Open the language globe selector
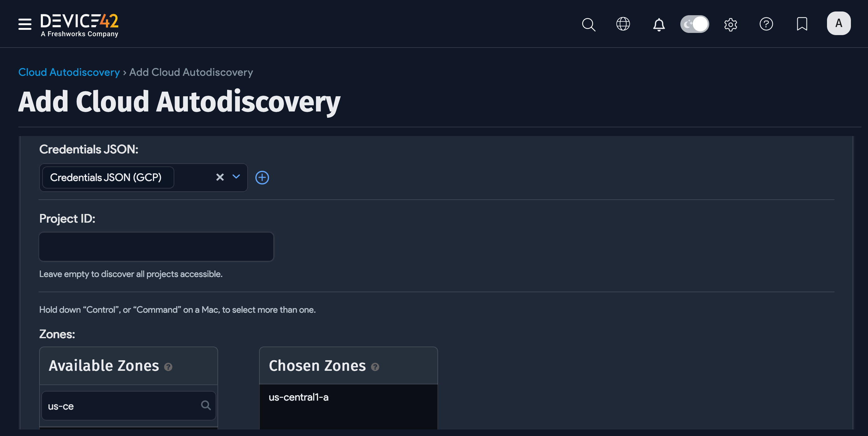Viewport: 868px width, 436px height. (x=623, y=24)
